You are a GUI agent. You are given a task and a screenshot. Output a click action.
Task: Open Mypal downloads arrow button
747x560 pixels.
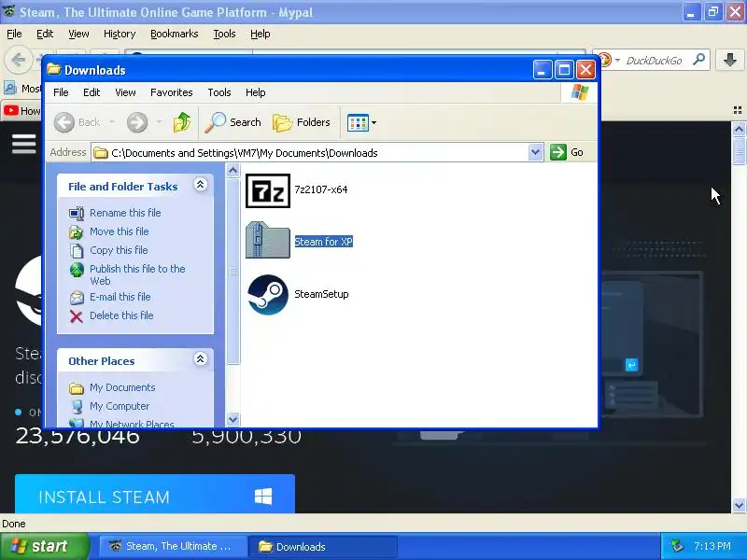click(730, 60)
